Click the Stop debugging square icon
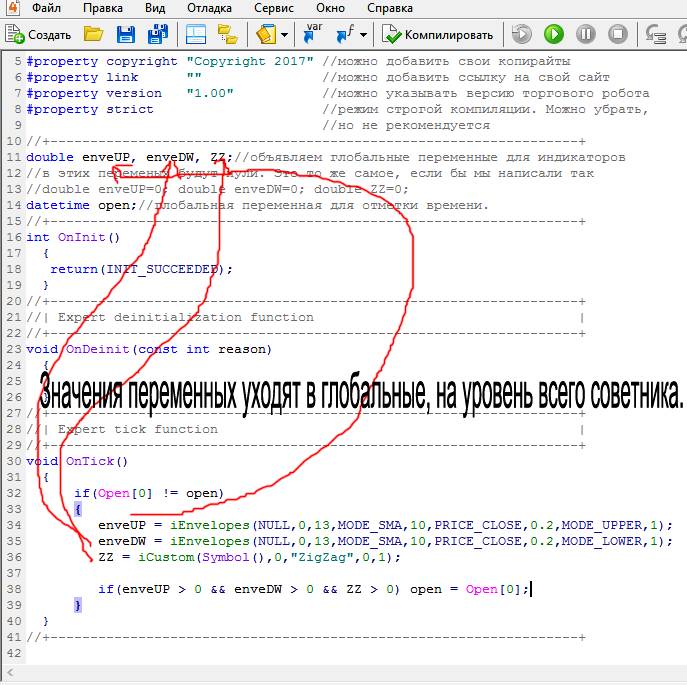 click(x=617, y=34)
